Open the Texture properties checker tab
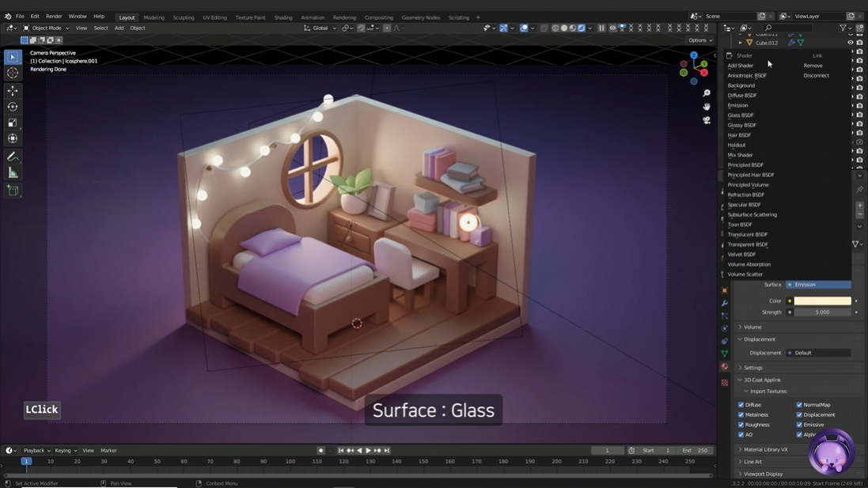This screenshot has height=488, width=868. (725, 382)
